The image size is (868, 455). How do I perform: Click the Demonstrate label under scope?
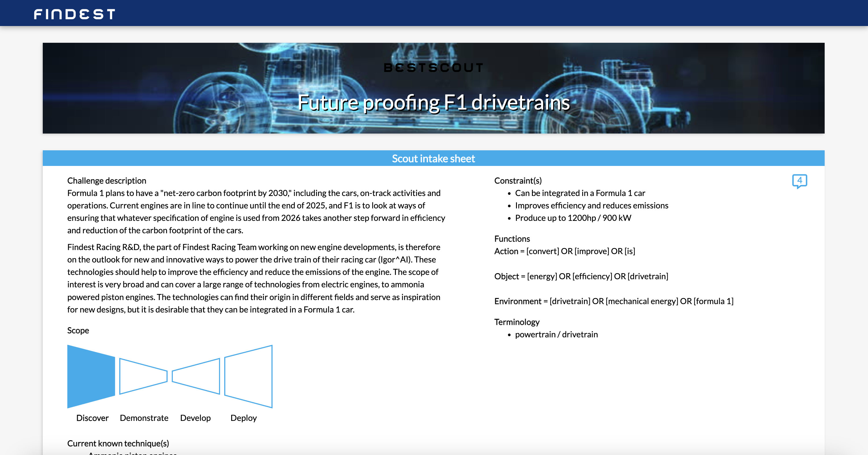pos(144,418)
